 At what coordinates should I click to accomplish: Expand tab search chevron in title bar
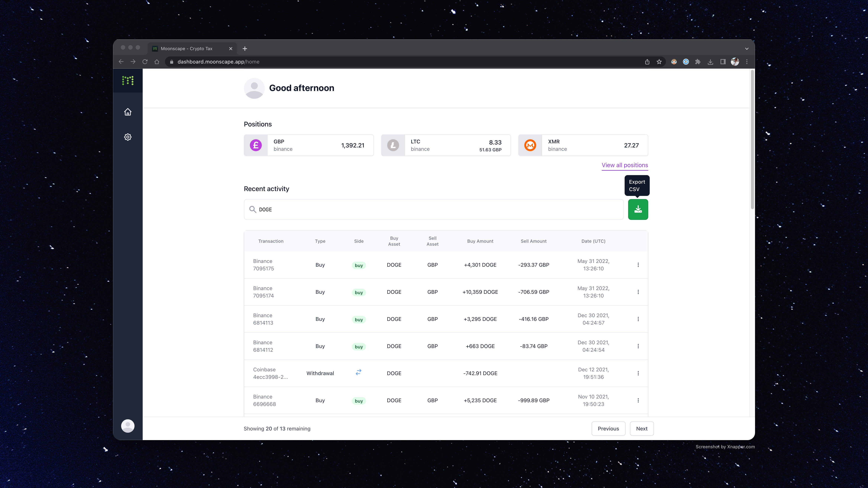(747, 49)
